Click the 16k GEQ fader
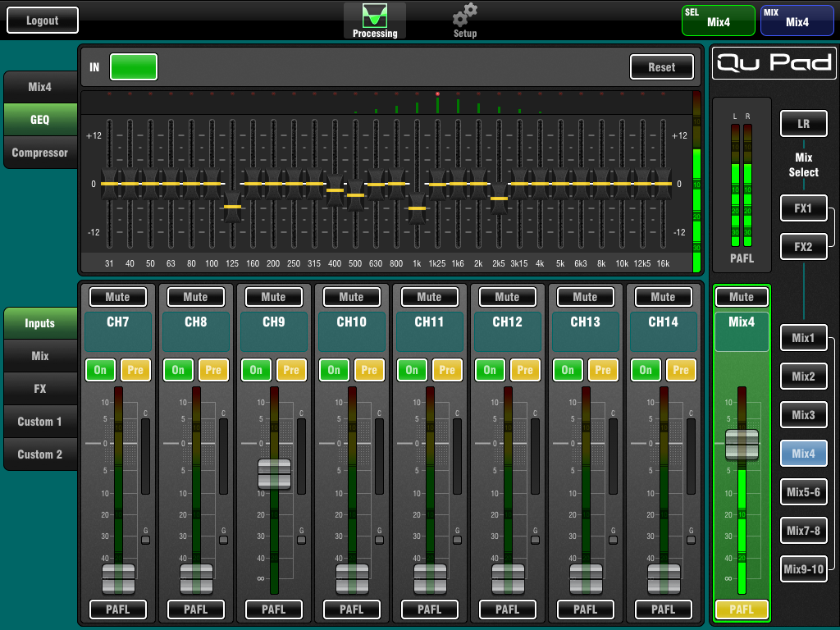 (663, 184)
